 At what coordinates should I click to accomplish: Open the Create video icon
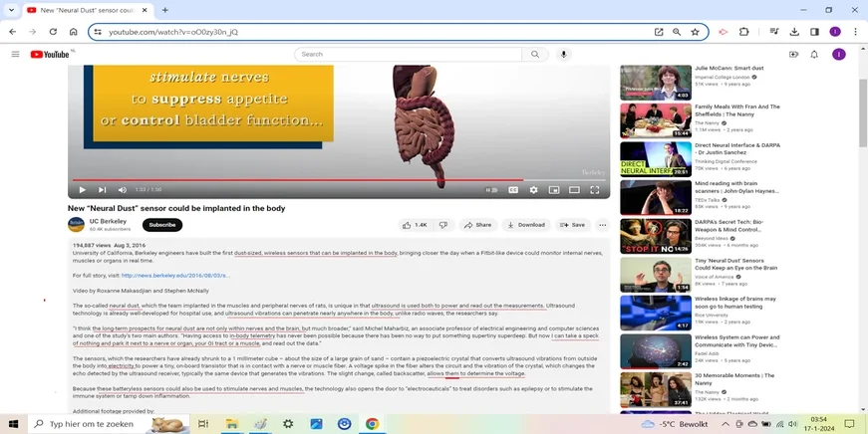pos(794,54)
